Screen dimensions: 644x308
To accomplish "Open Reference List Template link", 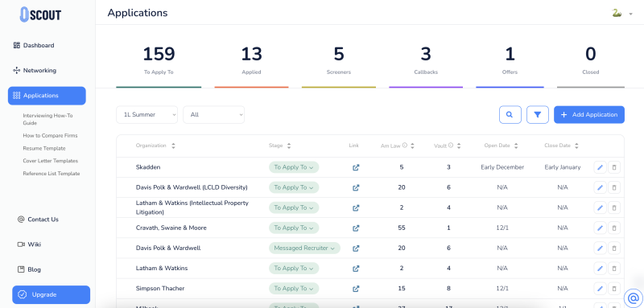I will [52, 174].
